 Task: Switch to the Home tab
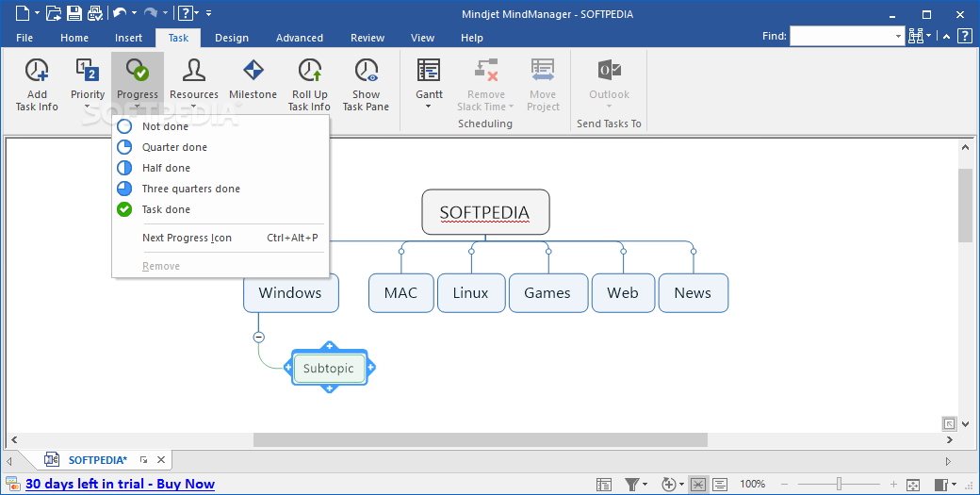click(74, 38)
